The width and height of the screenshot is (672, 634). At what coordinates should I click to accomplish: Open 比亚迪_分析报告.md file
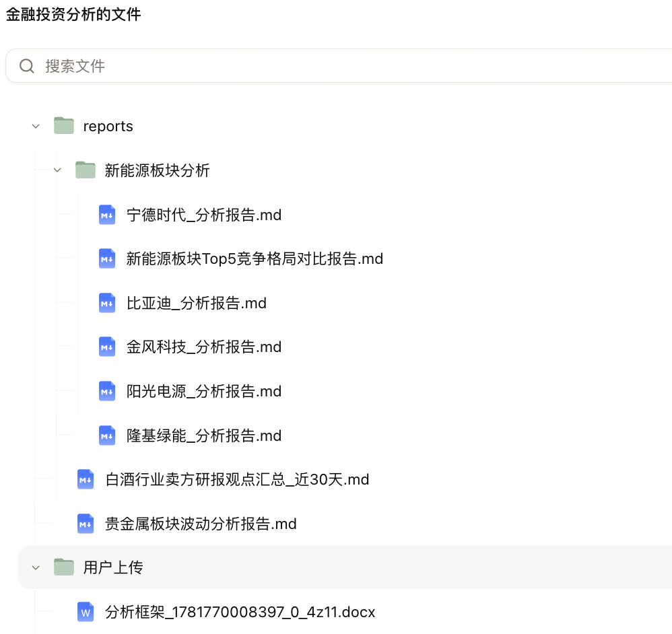tap(197, 304)
